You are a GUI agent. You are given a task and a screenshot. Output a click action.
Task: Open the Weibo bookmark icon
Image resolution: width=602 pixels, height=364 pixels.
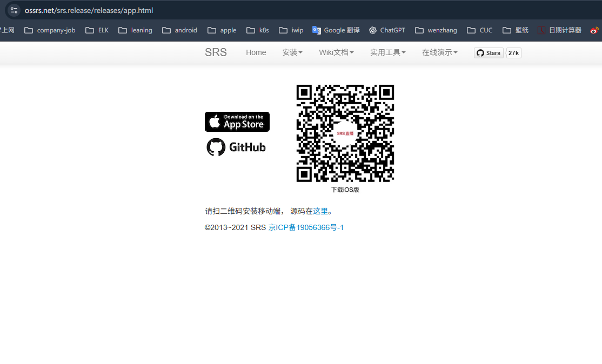[x=594, y=30]
